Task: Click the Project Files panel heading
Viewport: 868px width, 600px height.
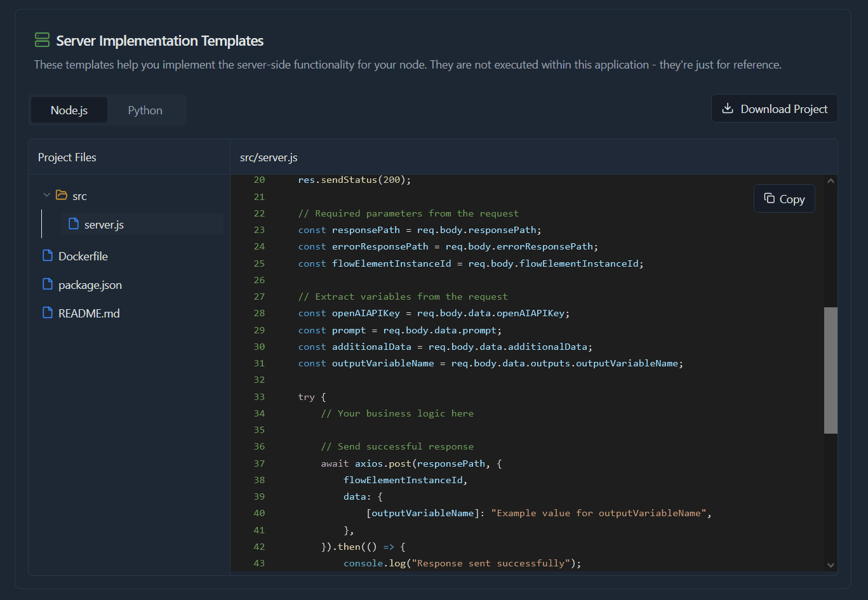Action: point(67,157)
